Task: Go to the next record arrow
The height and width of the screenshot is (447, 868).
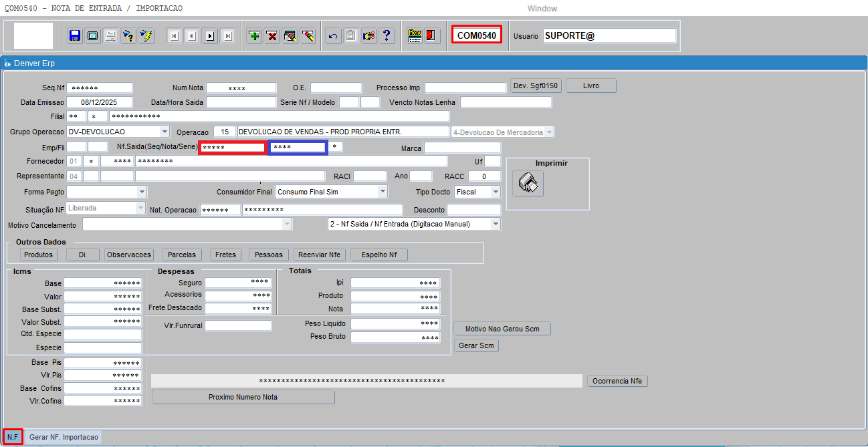Action: (x=210, y=36)
